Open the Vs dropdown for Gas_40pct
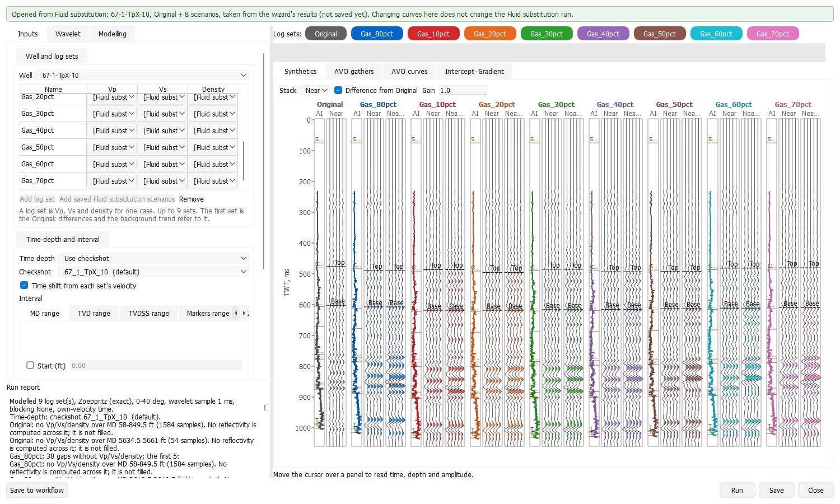Screen dimensions: 840x504 (162, 130)
